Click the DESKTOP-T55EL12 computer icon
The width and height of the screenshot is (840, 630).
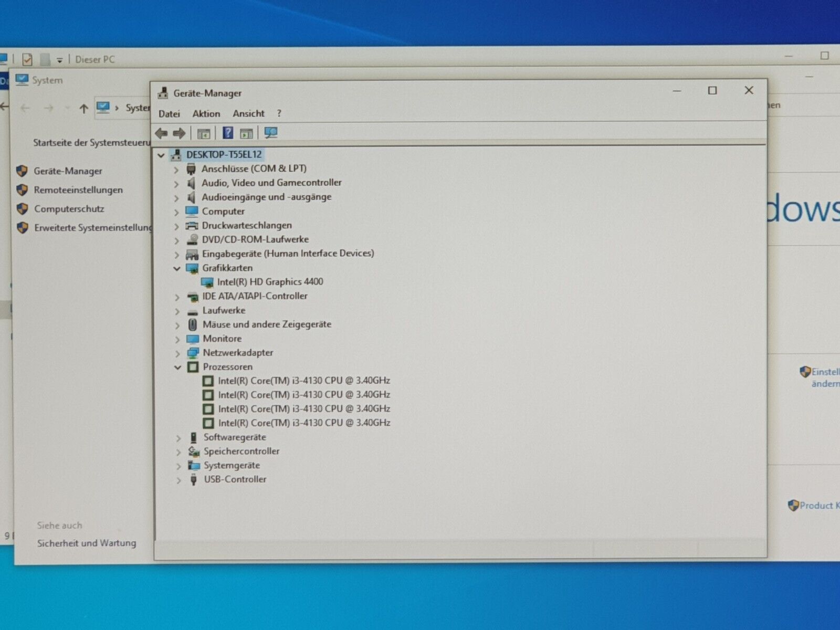(x=175, y=155)
